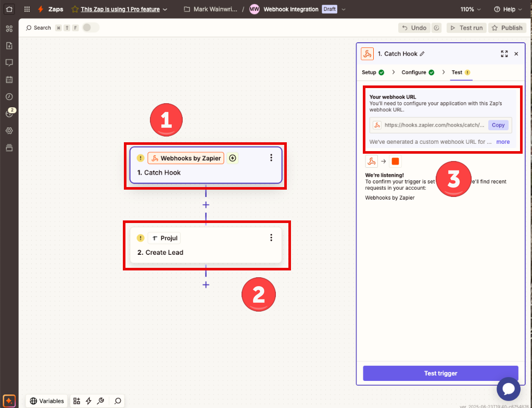The image size is (532, 408).
Task: Select the add-note icon in the bottom toolbar
Action: 77,401
